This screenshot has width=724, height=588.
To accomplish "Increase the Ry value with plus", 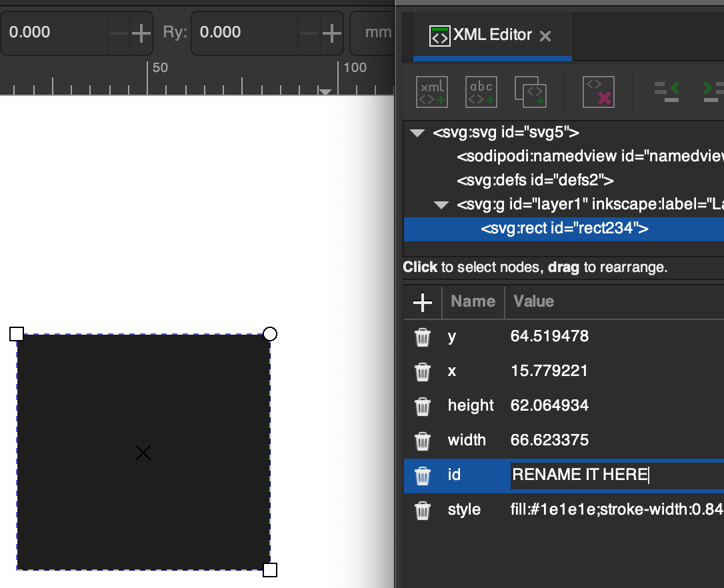I will [331, 33].
